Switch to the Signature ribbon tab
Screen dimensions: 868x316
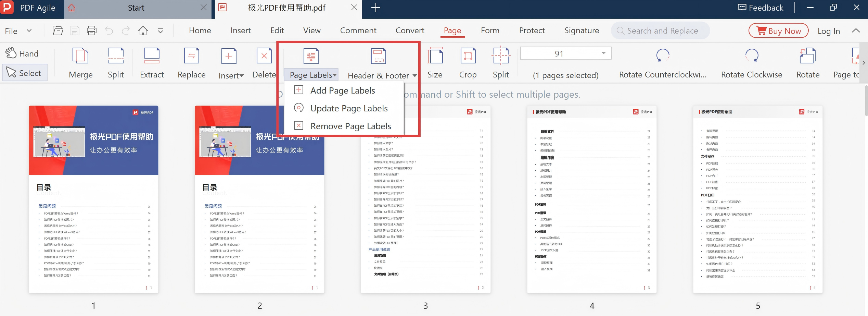point(582,31)
